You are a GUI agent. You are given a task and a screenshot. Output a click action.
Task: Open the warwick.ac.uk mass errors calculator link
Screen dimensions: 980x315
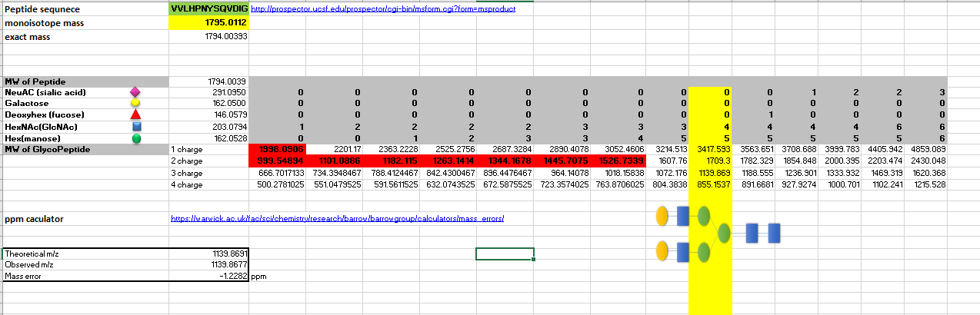[338, 219]
